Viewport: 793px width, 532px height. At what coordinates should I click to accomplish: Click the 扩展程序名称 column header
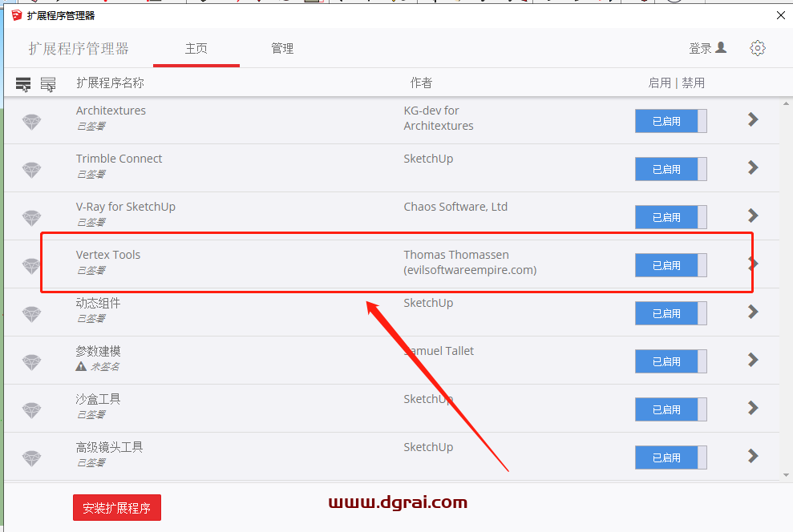pyautogui.click(x=111, y=83)
